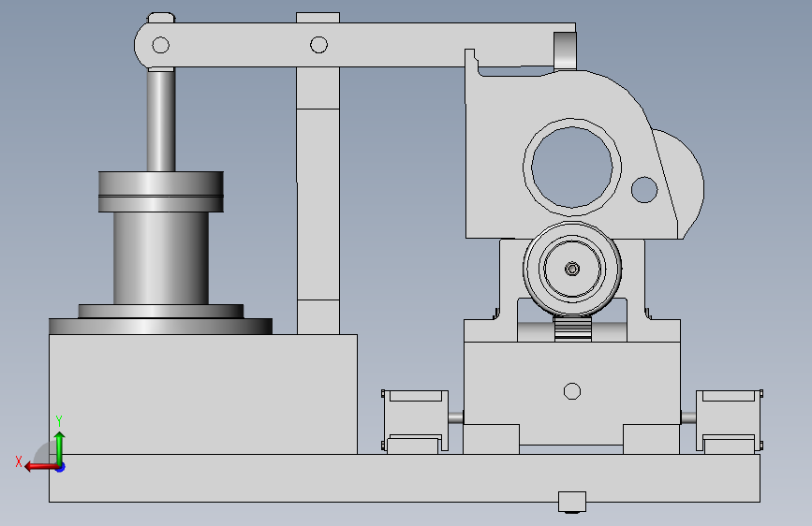Image resolution: width=812 pixels, height=526 pixels.
Task: Select the small block under the base plate
Action: 572,503
